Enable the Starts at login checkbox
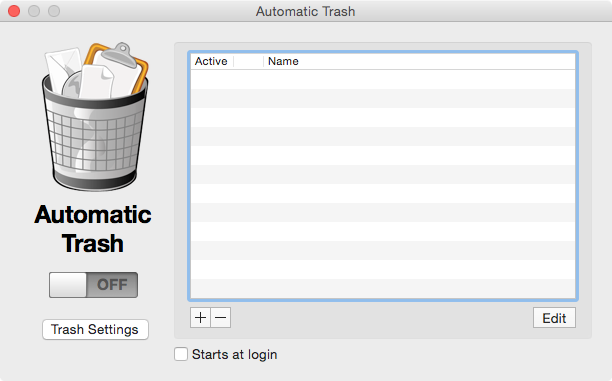Image resolution: width=612 pixels, height=381 pixels. coord(181,354)
